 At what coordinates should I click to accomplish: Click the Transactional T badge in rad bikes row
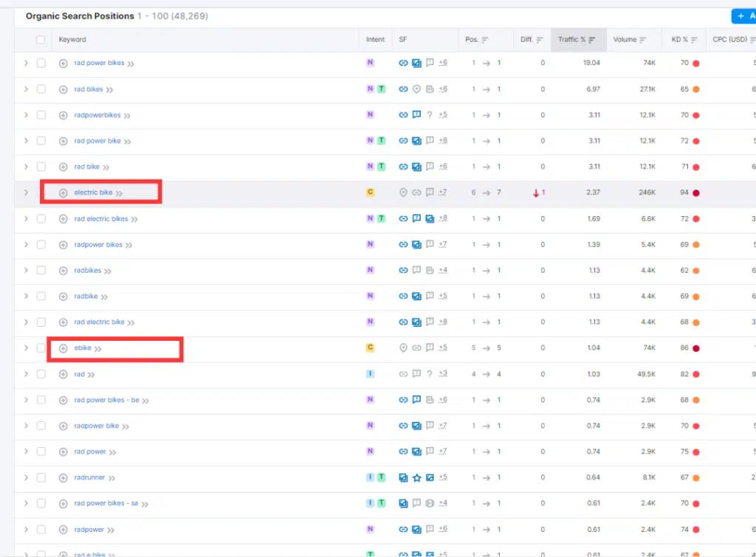[x=382, y=89]
